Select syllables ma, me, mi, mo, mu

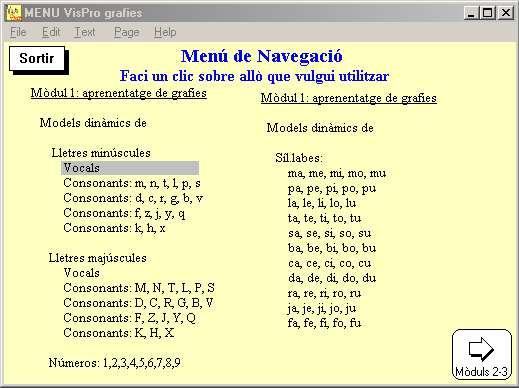(337, 173)
